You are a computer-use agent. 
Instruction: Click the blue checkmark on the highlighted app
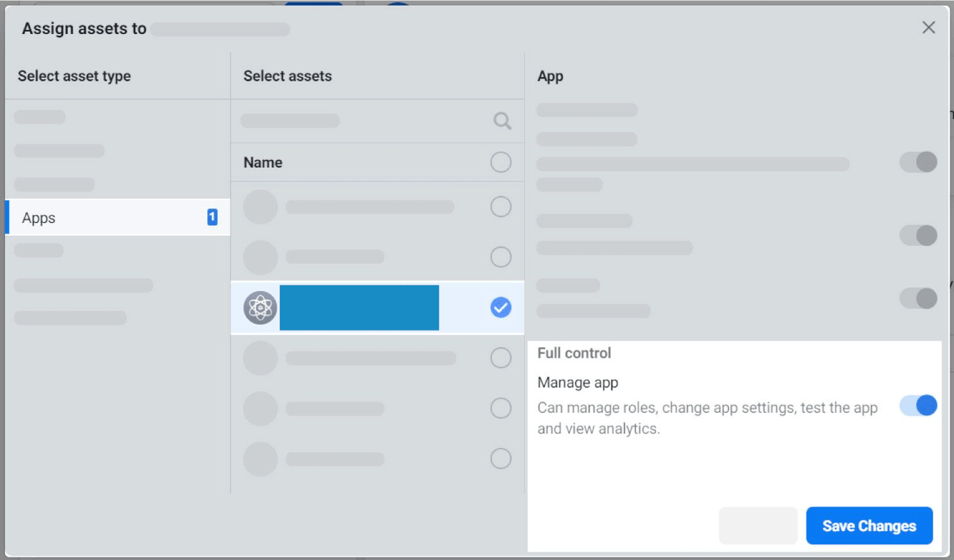(x=500, y=307)
